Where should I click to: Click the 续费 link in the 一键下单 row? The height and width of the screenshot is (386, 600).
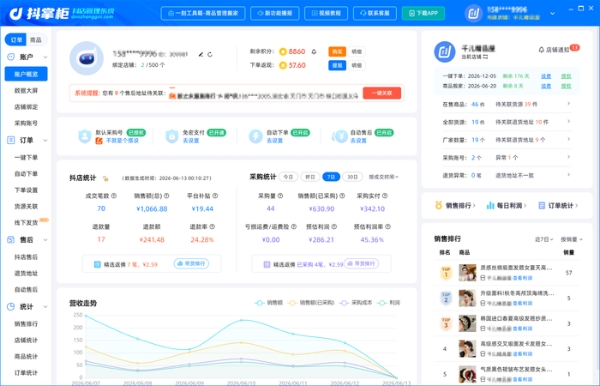(546, 76)
